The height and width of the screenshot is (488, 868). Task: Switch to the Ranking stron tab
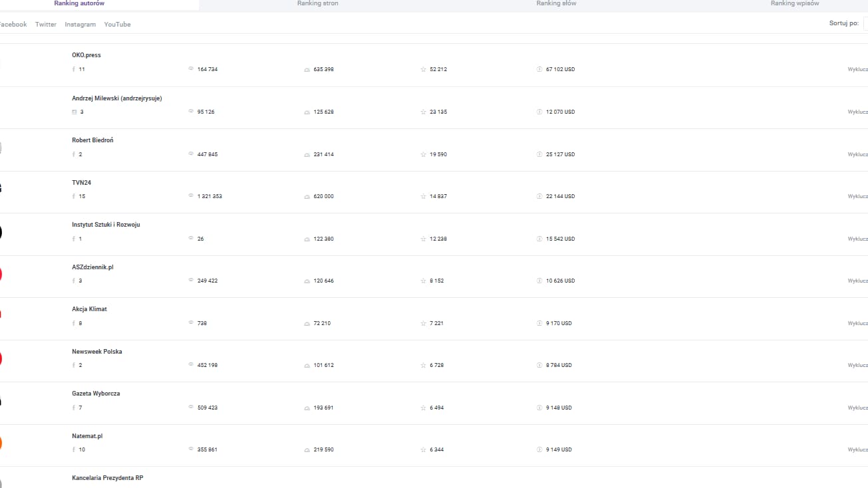click(x=317, y=3)
